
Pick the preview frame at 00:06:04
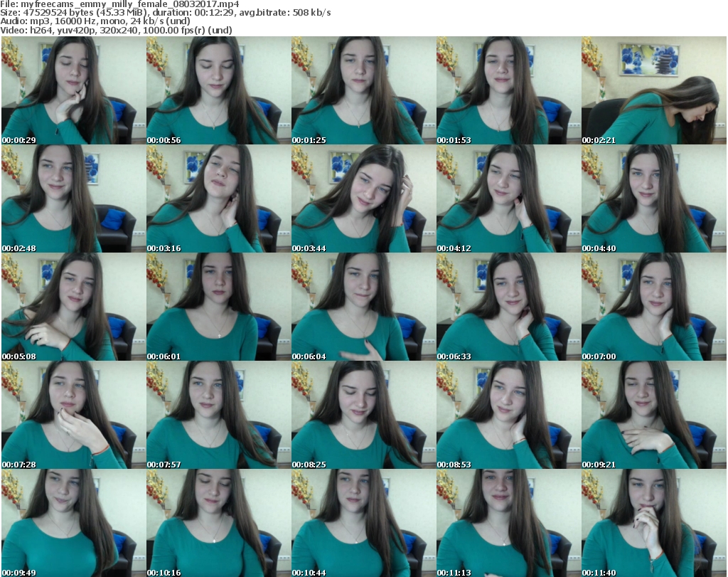point(363,307)
